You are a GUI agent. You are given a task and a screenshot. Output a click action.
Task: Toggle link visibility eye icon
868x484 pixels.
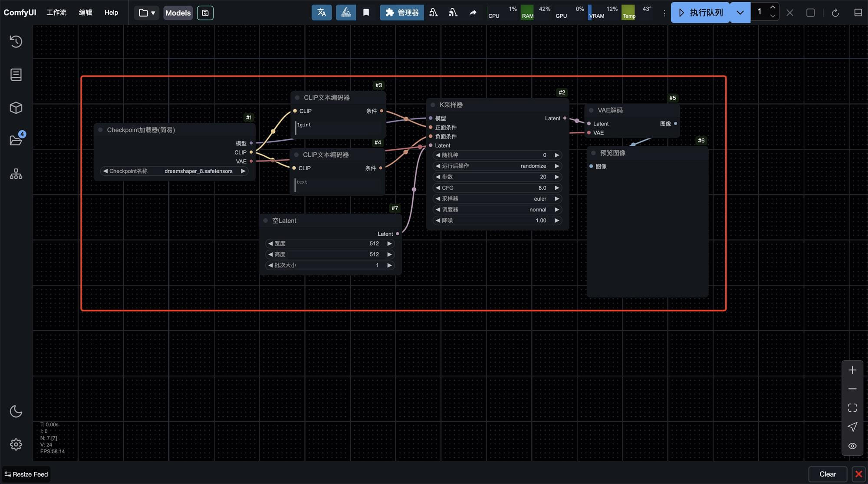tap(852, 446)
